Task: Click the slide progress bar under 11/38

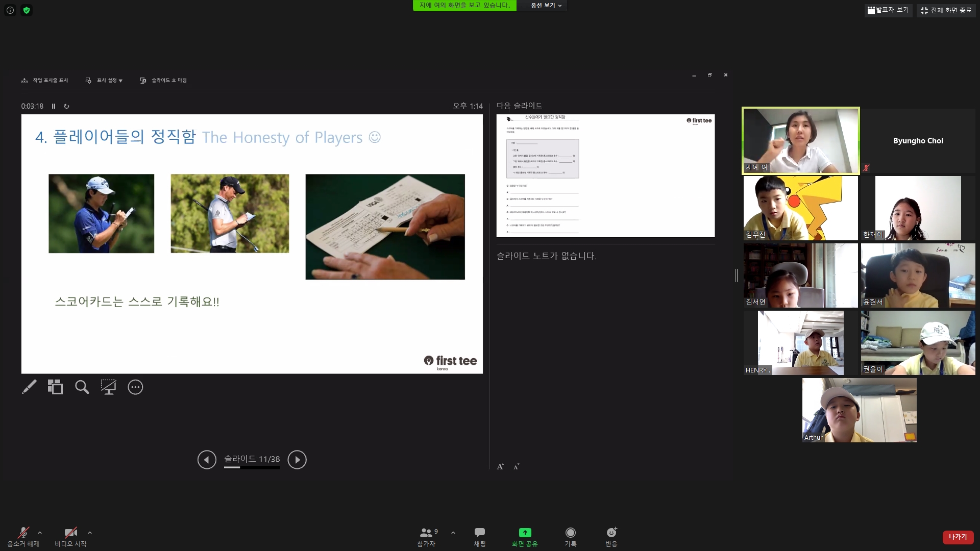Action: (x=252, y=467)
